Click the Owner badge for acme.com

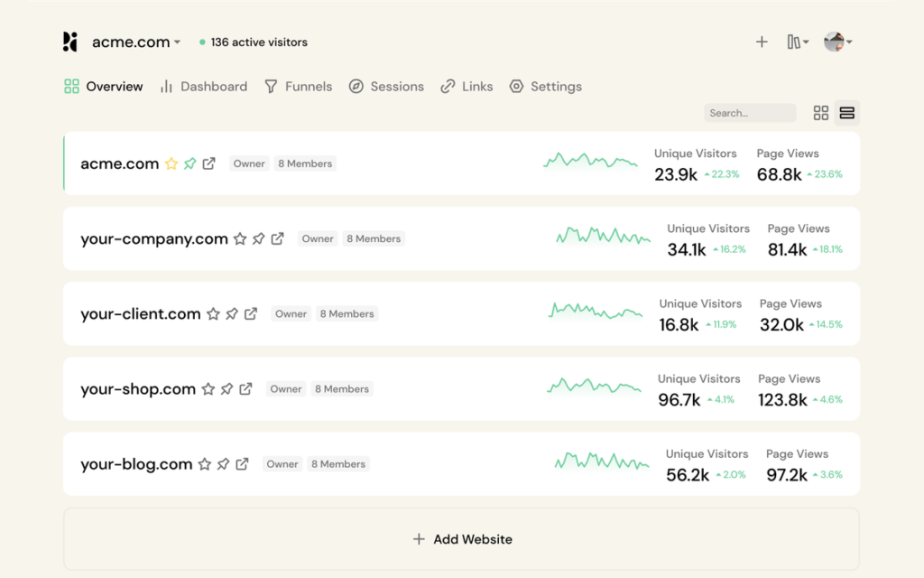tap(249, 163)
